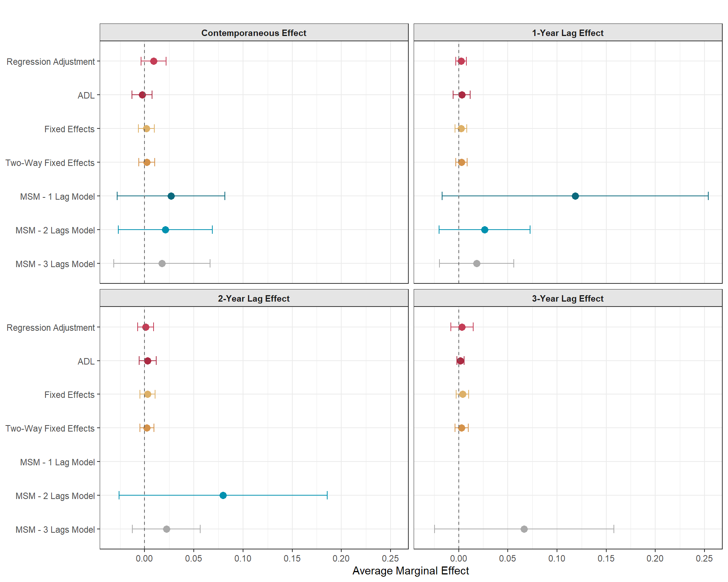The image size is (728, 582).
Task: Click the right error bar cap of MSM 1 Lag in 1-Year panel
Action: coord(708,196)
